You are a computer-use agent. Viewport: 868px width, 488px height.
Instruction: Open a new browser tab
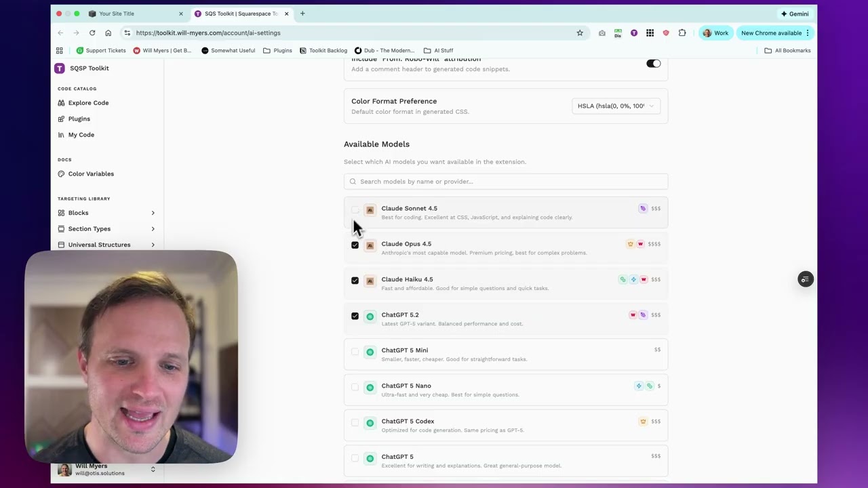click(302, 14)
